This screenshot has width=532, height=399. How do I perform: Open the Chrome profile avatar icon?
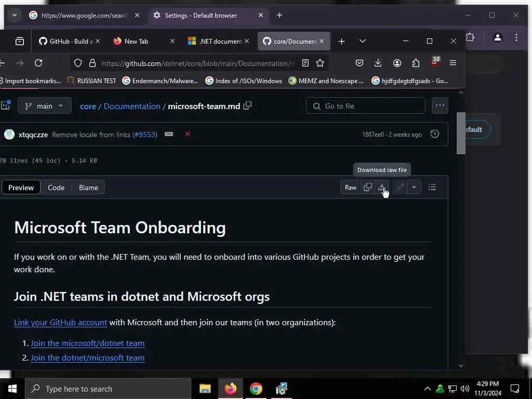tap(497, 37)
